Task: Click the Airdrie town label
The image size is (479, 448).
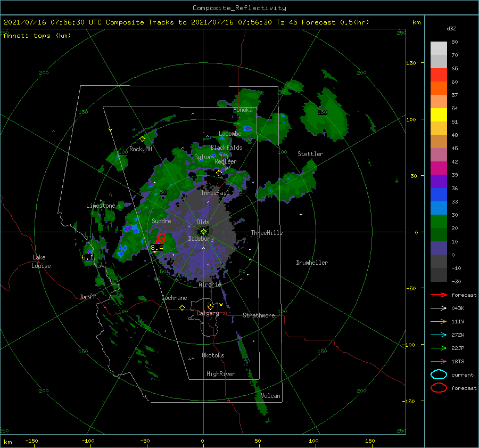Action: coord(210,284)
